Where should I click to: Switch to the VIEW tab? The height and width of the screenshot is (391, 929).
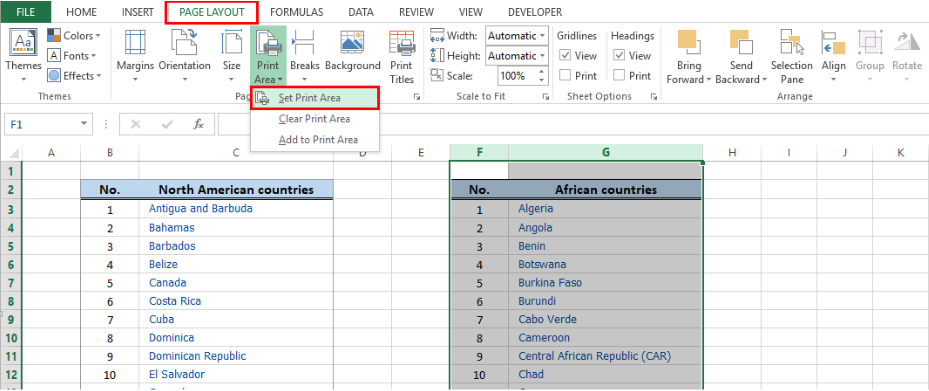click(x=470, y=12)
